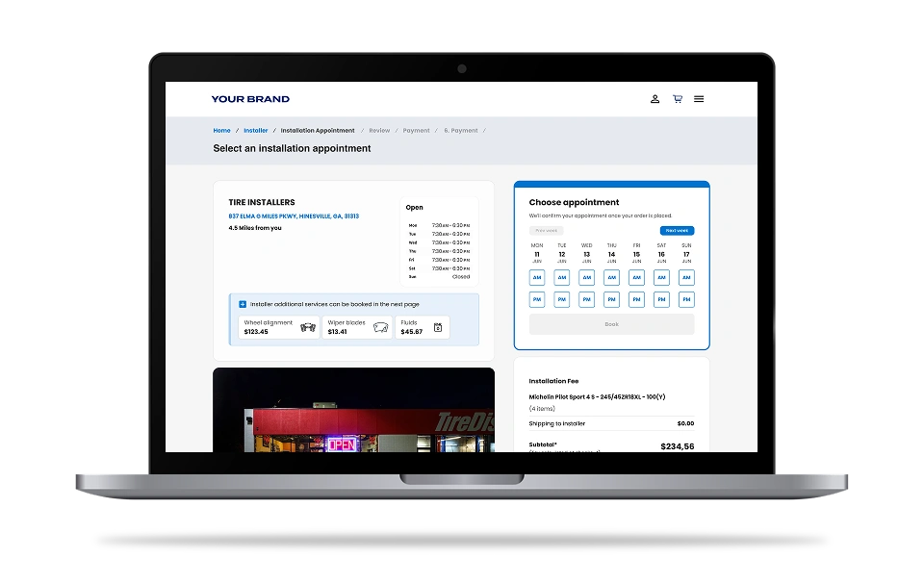924x584 pixels.
Task: Select the PM slot for Wednesday 13
Action: pos(586,300)
